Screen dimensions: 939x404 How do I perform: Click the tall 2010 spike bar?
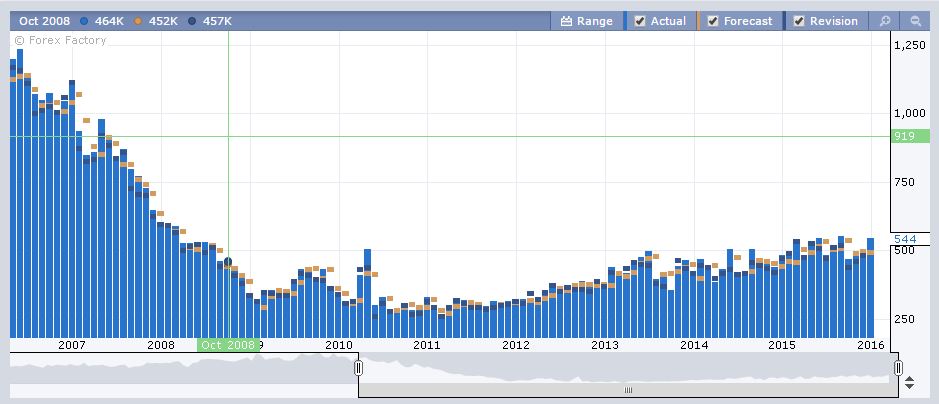(x=367, y=293)
